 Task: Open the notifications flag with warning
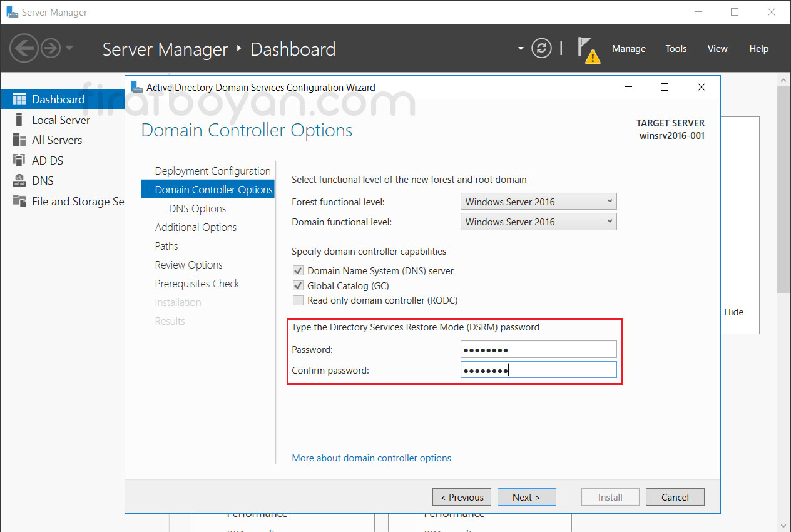[x=588, y=50]
